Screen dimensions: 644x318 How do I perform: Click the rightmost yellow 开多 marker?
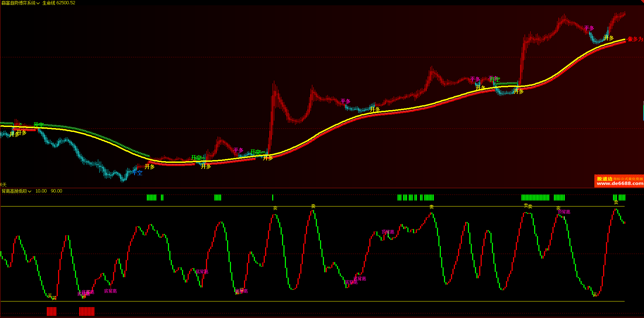point(608,38)
